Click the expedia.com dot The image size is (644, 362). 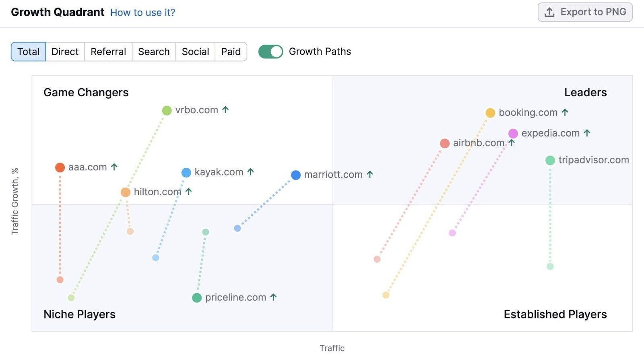pos(513,132)
